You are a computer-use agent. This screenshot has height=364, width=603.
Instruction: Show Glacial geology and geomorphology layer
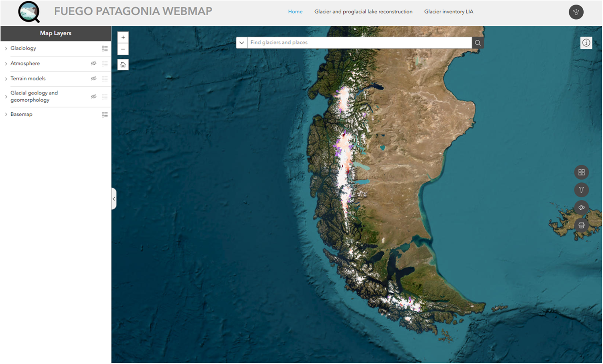point(93,96)
